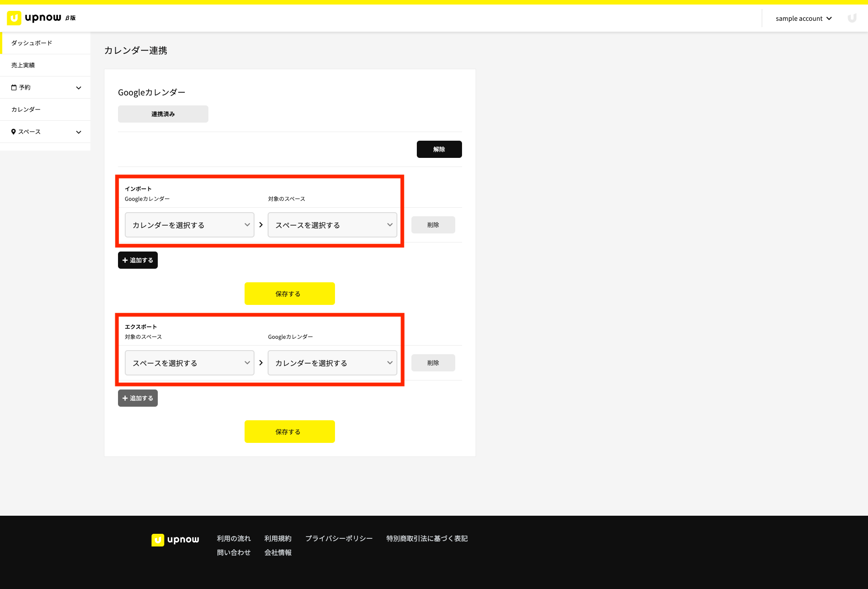Open 特別商取引法に基づく表記 footer link
This screenshot has height=589, width=868.
(427, 538)
